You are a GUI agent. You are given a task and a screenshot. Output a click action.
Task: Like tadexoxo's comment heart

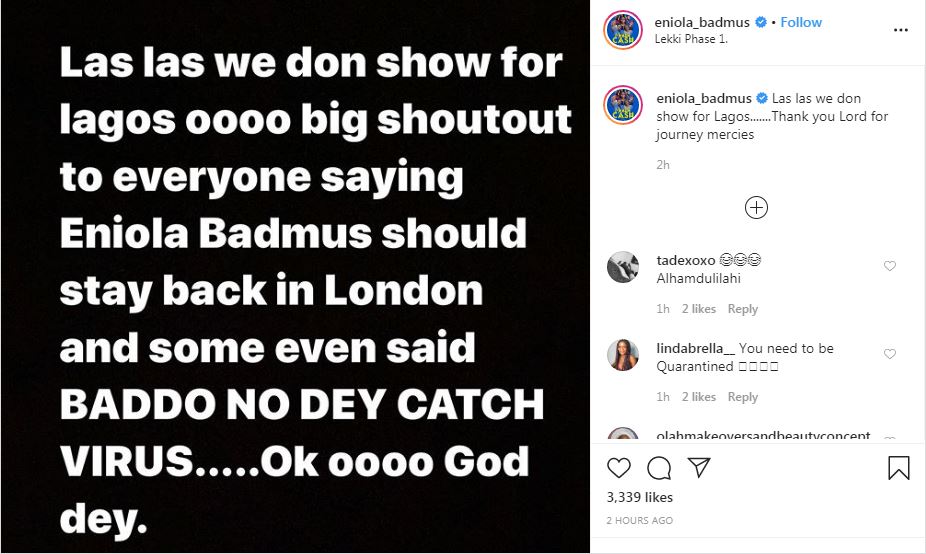coord(889,266)
